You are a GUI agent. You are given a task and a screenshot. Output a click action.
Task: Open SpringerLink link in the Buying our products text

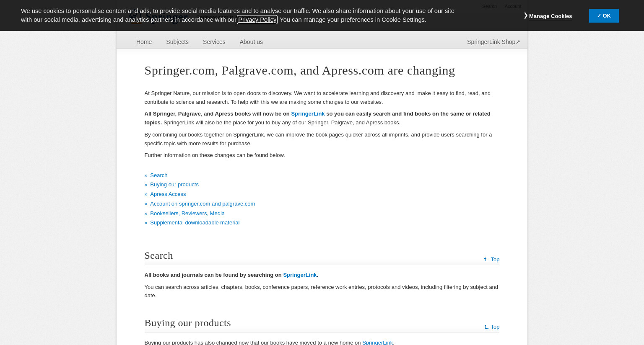pos(377,342)
